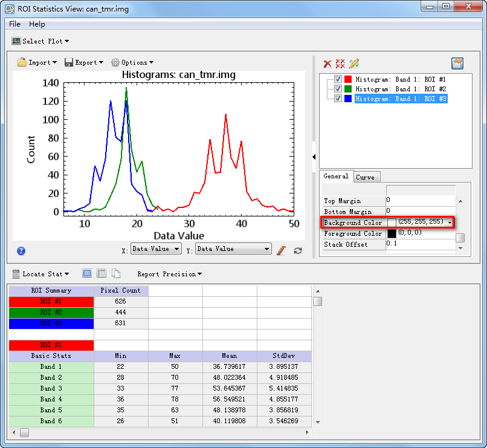Switch to the Curve tab
Image resolution: width=487 pixels, height=448 pixels.
[365, 177]
